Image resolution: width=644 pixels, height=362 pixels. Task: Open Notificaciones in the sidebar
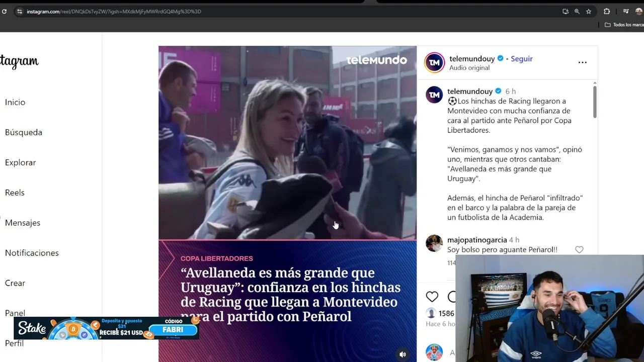click(x=32, y=253)
